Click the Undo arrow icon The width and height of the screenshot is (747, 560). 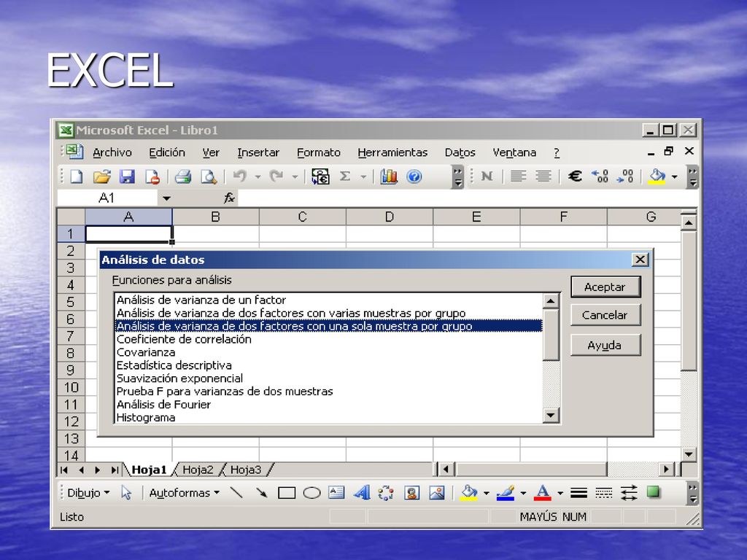point(239,176)
